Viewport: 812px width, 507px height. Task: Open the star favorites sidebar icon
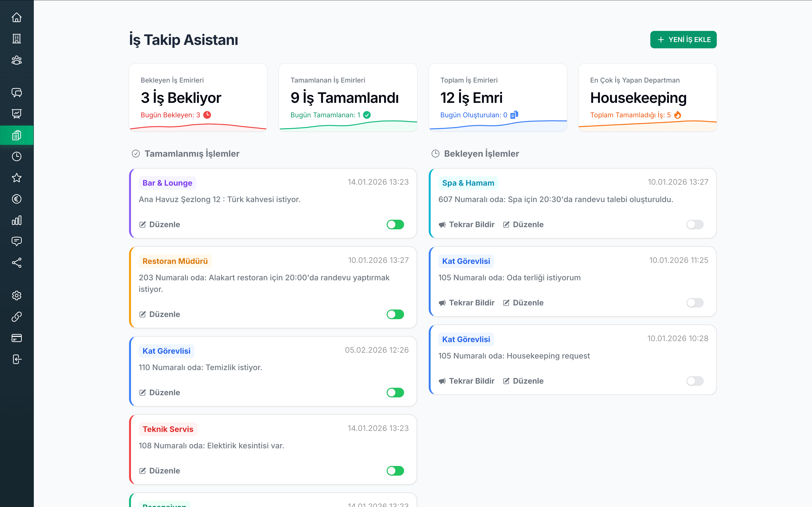coord(16,178)
